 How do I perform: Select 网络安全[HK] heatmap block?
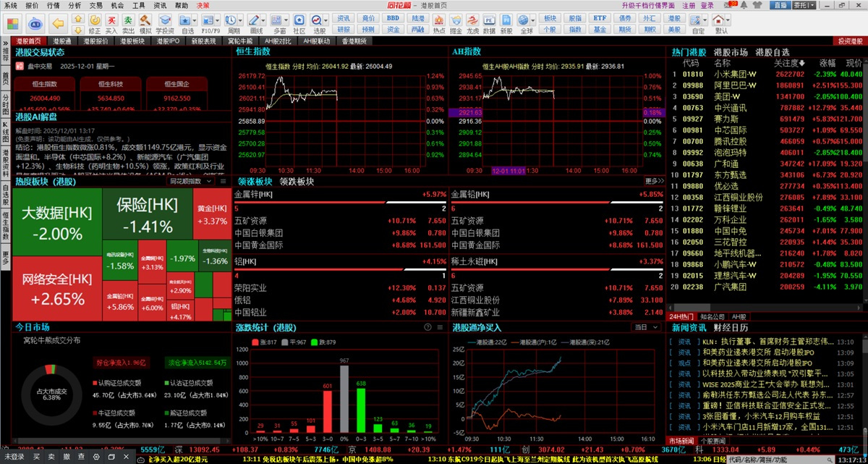[58, 287]
